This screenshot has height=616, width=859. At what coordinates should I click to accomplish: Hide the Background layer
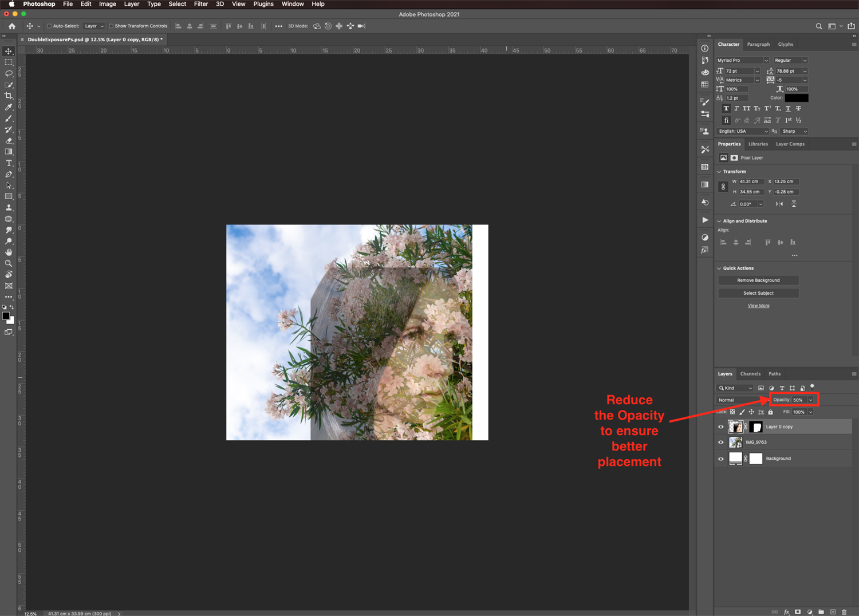click(721, 459)
